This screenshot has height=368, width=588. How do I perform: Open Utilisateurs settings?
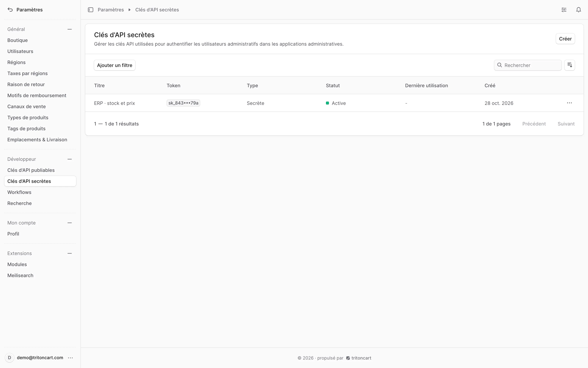pos(40,51)
